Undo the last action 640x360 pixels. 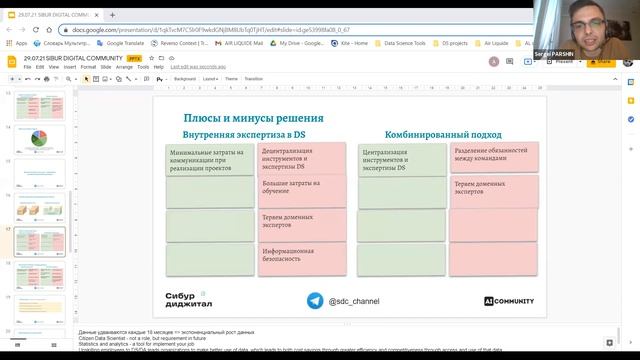(28, 79)
